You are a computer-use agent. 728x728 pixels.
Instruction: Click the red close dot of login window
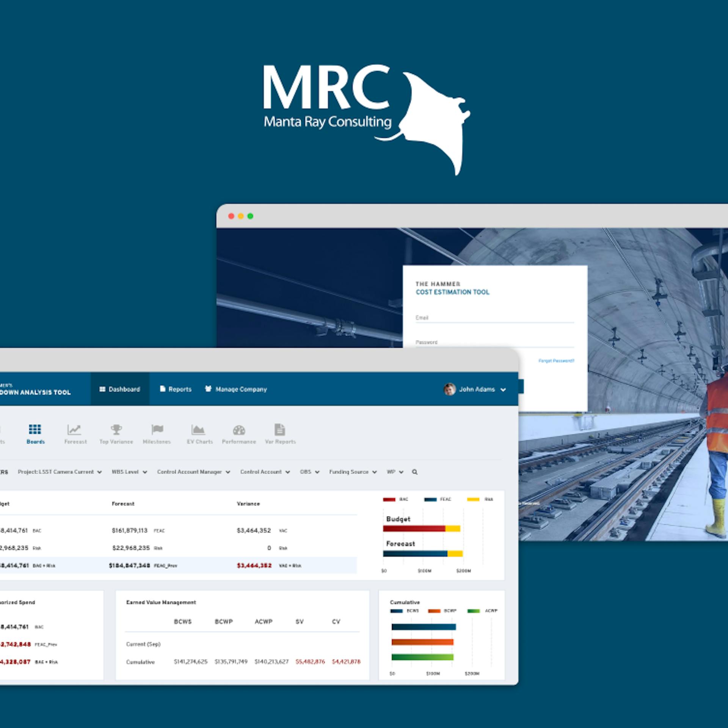231,216
